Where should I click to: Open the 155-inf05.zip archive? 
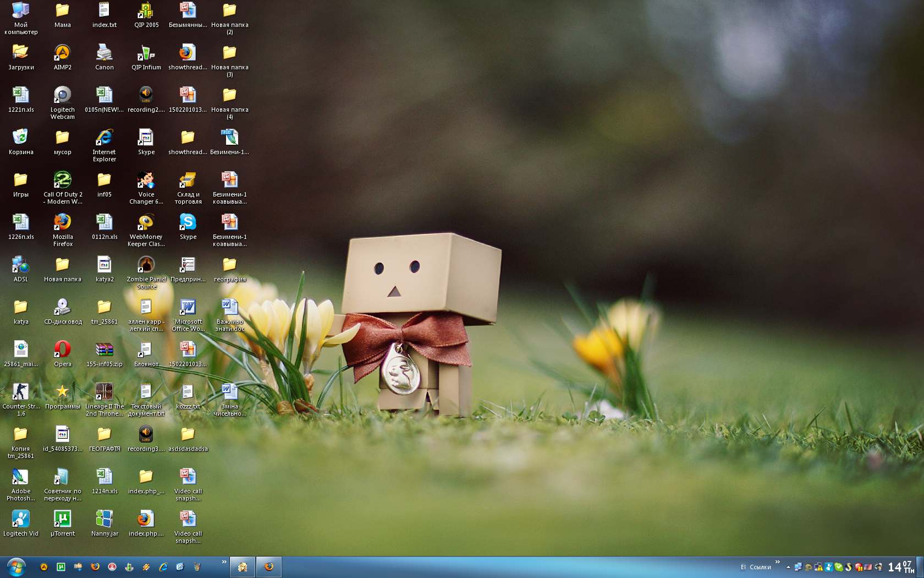pos(104,350)
